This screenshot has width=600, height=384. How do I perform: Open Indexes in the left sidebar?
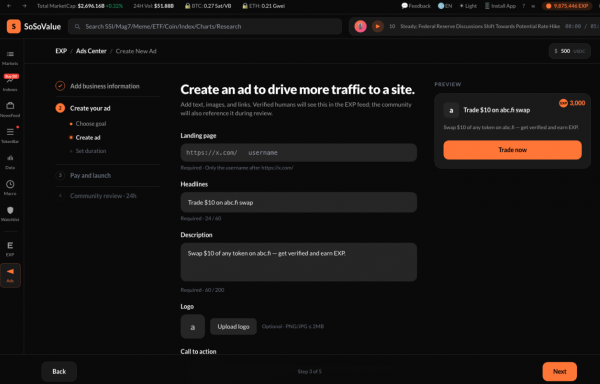pos(10,83)
